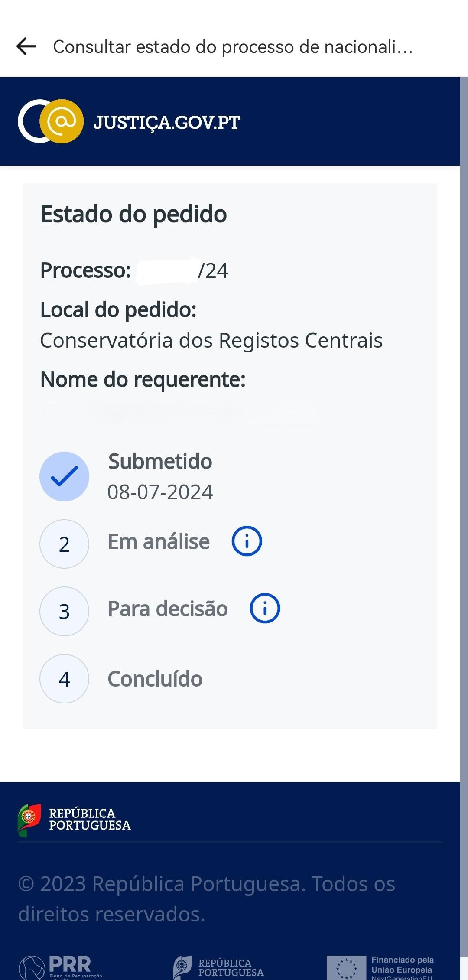Select step 3 circle Para decisão

(x=64, y=611)
